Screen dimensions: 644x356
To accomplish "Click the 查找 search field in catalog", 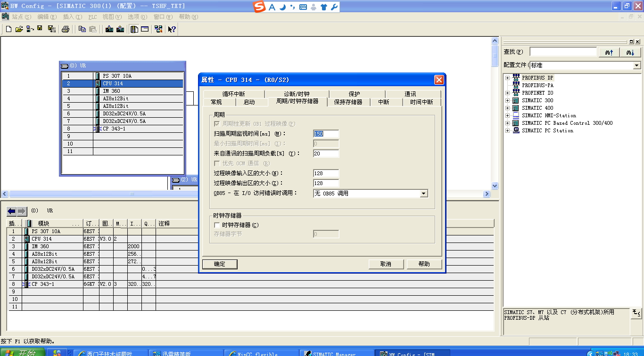I will [x=563, y=52].
